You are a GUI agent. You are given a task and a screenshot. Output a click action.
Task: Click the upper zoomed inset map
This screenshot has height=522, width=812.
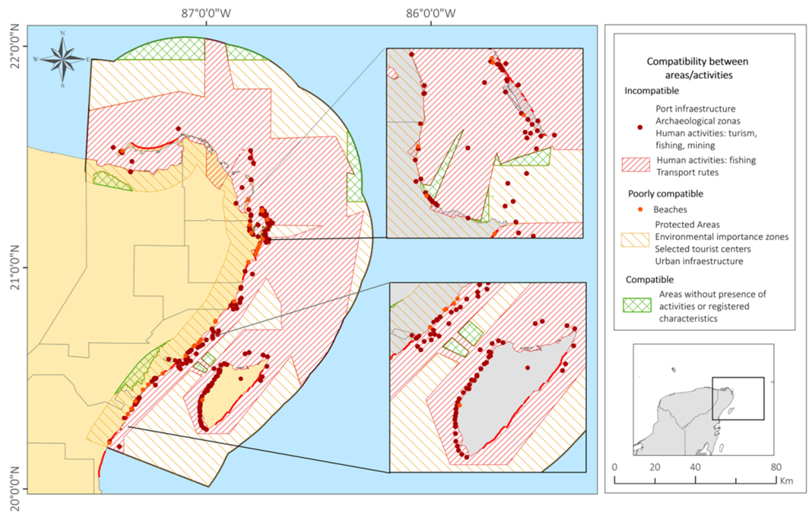[x=484, y=143]
